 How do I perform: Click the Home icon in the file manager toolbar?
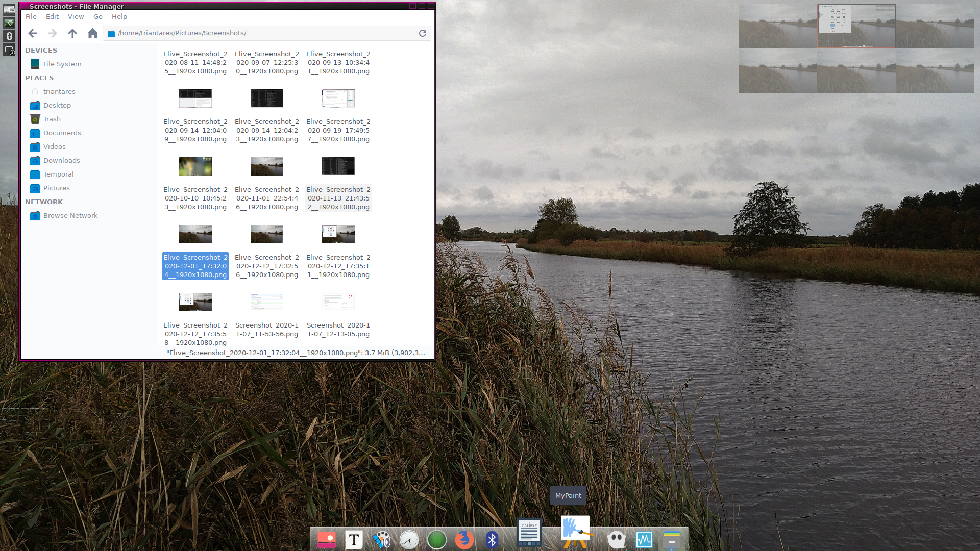point(92,33)
